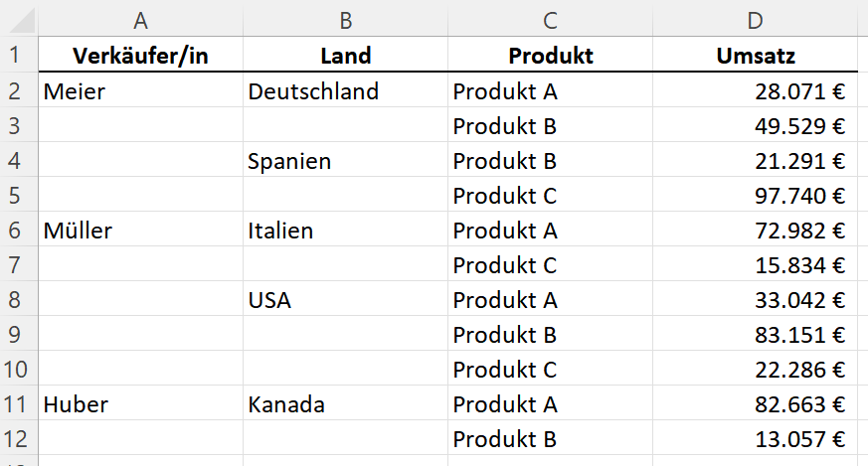Viewport: 868px width, 466px height.
Task: Click the Verkäufer/in header cell
Action: [x=140, y=55]
